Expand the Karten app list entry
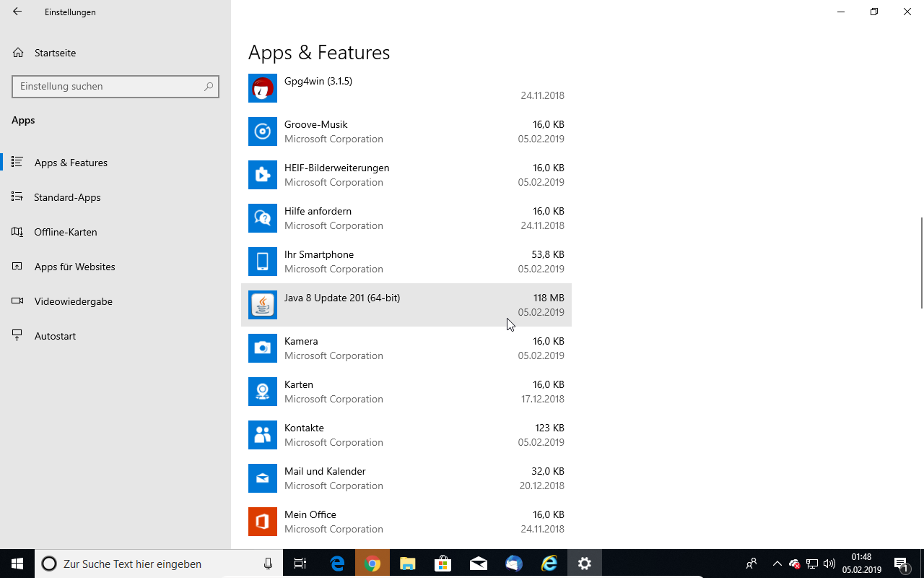 click(x=406, y=392)
